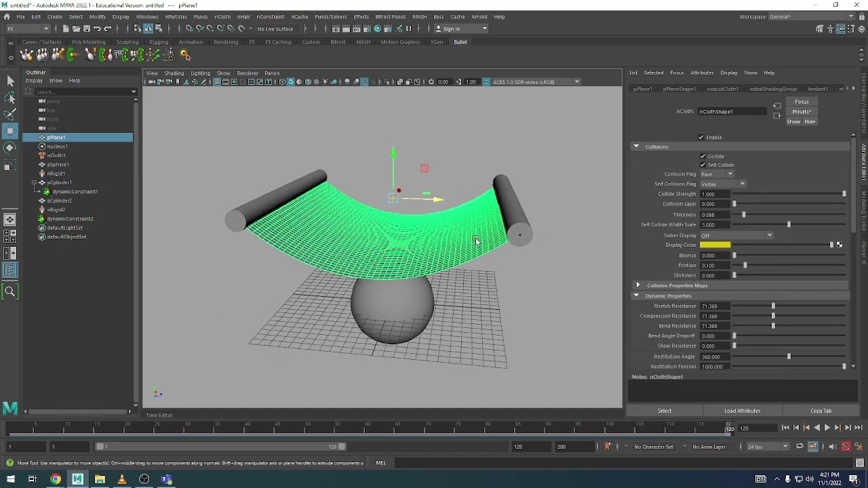
Task: Click the Outliner search field
Action: pyautogui.click(x=83, y=91)
